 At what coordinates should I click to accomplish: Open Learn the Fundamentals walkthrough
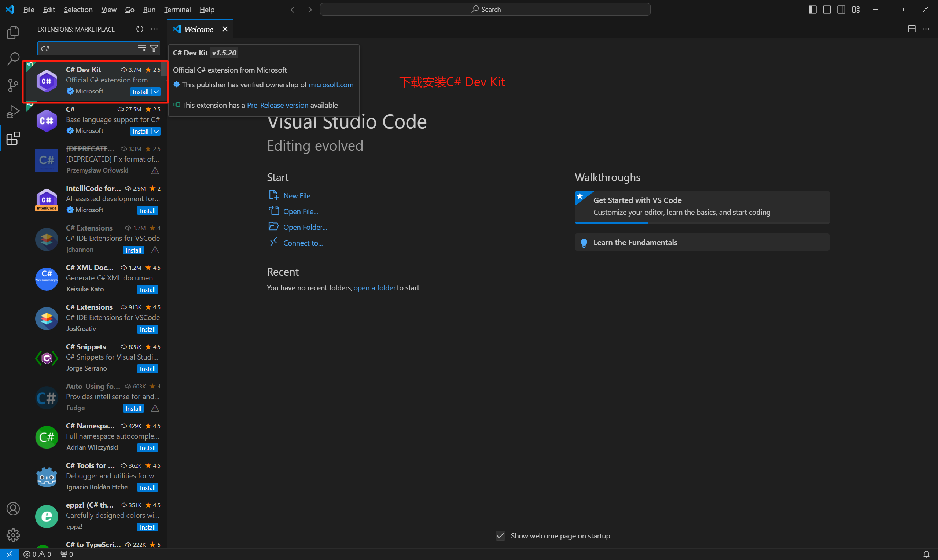click(702, 242)
